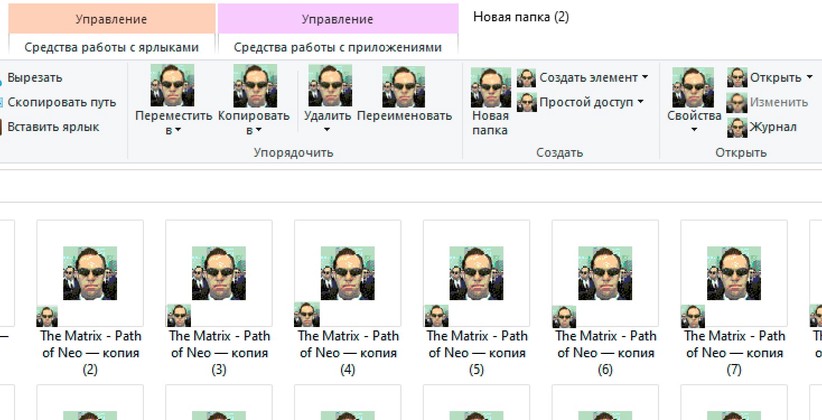Click the Упорядочить group label
Image resolution: width=822 pixels, height=420 pixels.
click(x=294, y=153)
